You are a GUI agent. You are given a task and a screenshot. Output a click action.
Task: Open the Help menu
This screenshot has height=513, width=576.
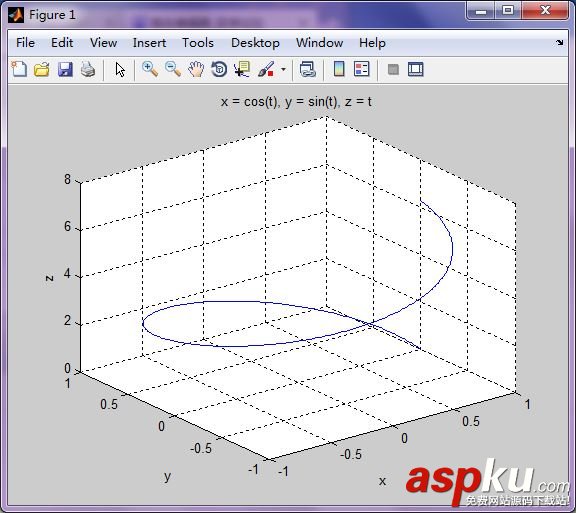(372, 43)
